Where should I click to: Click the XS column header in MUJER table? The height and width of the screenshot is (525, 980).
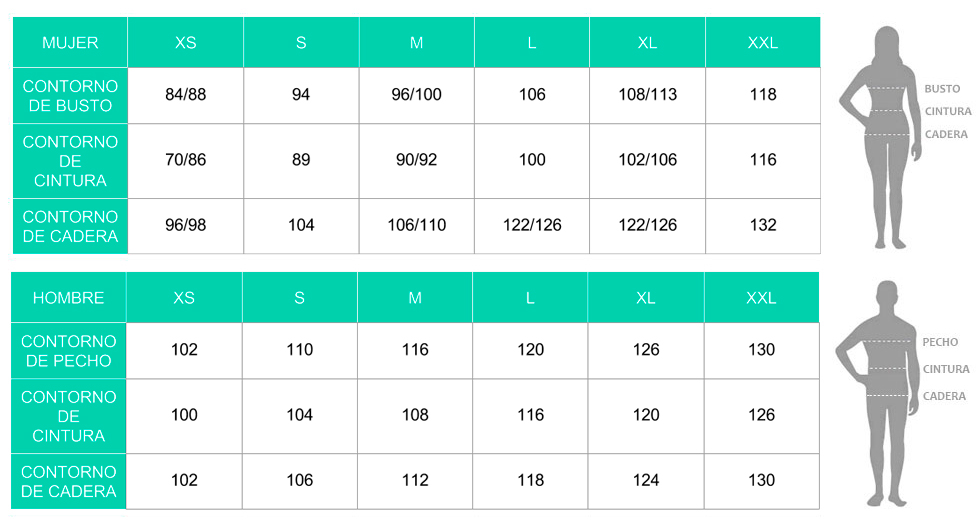click(185, 43)
